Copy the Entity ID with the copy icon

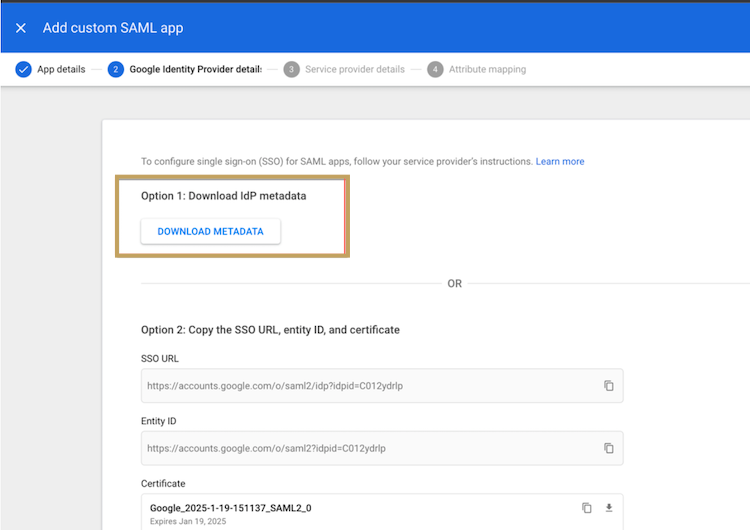point(608,448)
